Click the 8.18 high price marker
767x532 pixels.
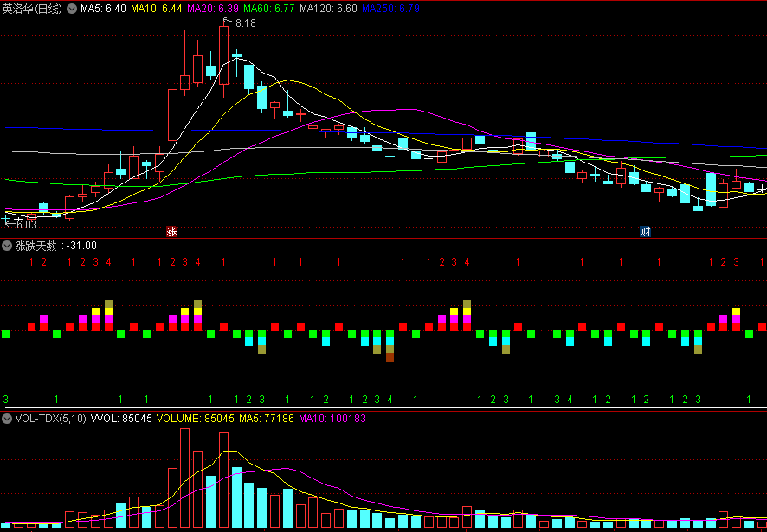[246, 23]
